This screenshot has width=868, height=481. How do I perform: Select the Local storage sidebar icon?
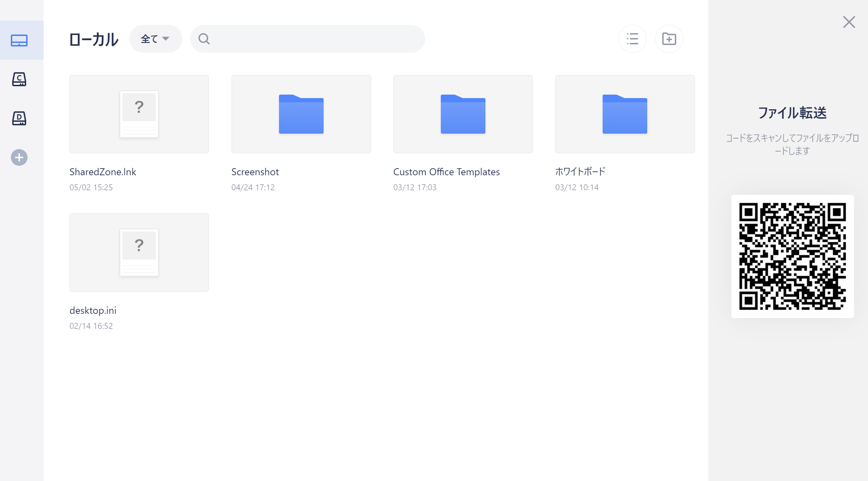click(19, 40)
